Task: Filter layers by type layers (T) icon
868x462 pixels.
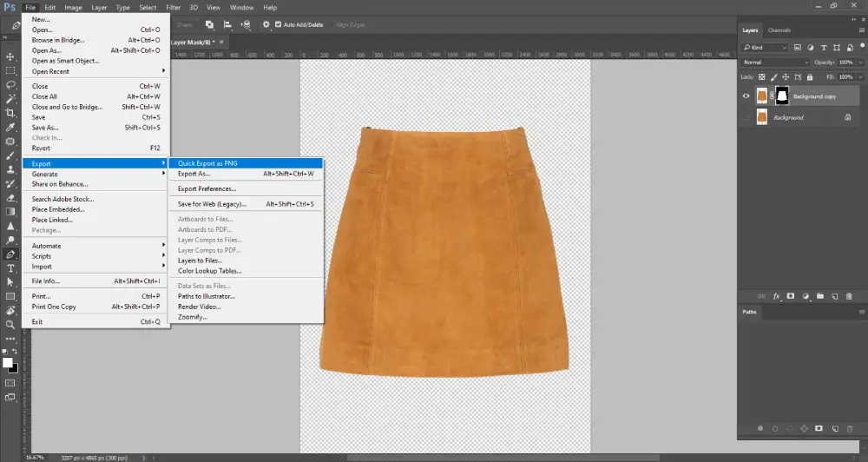Action: pyautogui.click(x=824, y=48)
